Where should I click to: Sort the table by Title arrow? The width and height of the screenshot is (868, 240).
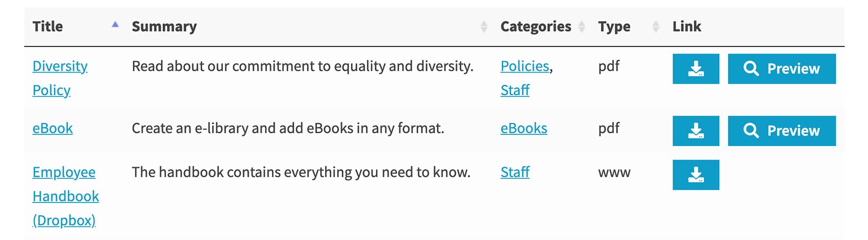point(115,25)
